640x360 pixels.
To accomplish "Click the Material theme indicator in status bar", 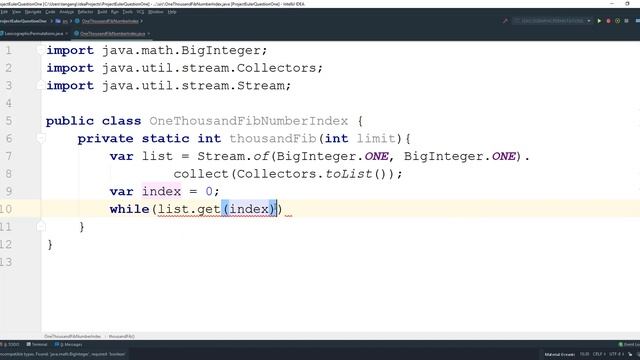I will click(x=559, y=354).
